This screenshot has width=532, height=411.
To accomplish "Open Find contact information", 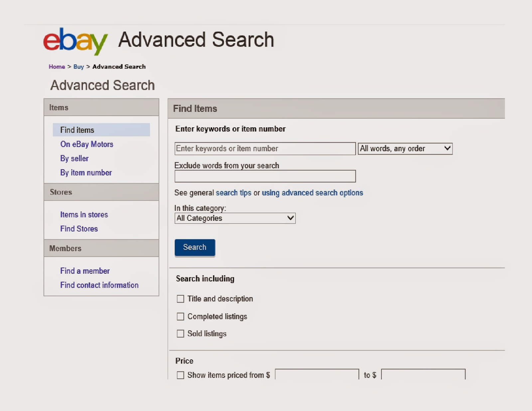I will click(99, 285).
